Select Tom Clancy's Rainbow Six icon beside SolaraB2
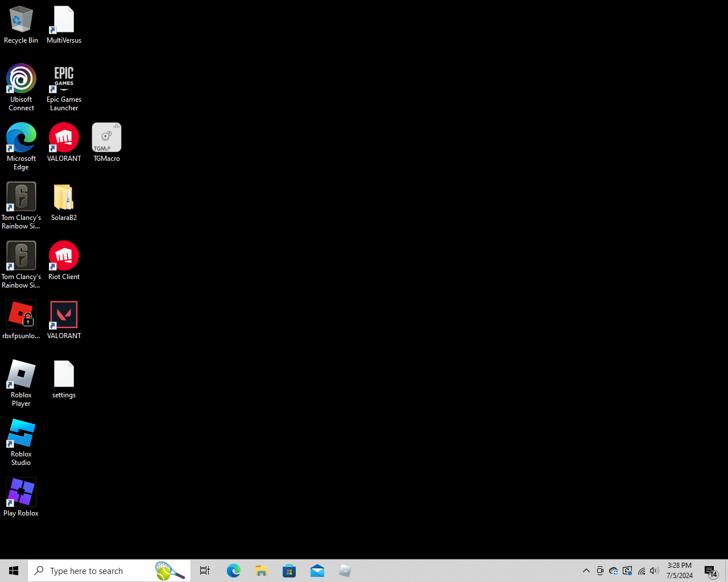728x582 pixels. click(x=21, y=206)
